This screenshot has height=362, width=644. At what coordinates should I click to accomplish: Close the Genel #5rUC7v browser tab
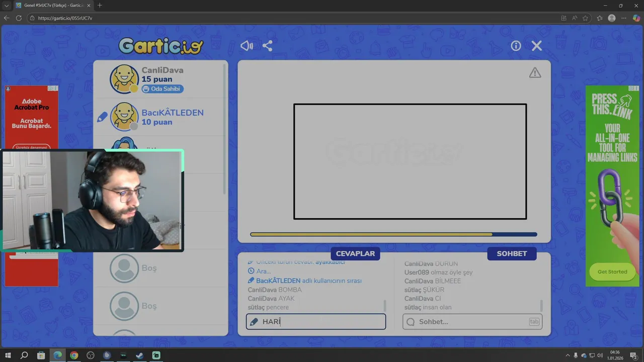[x=90, y=6]
